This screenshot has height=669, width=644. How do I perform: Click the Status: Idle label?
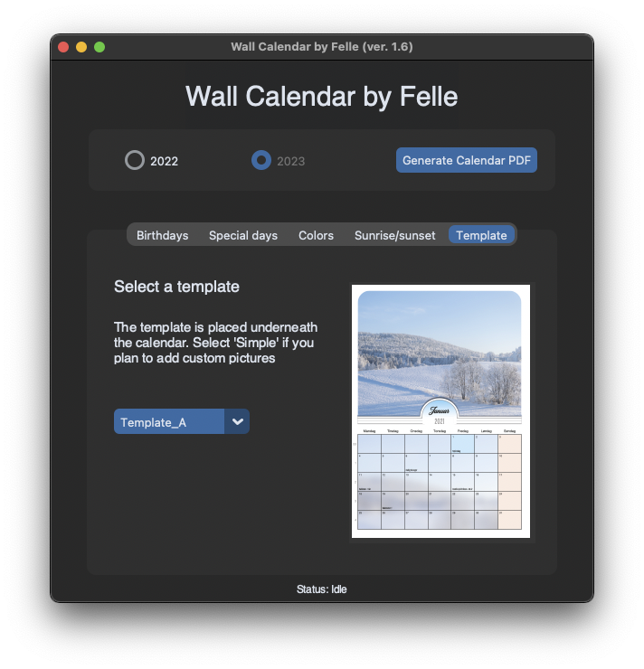[322, 589]
